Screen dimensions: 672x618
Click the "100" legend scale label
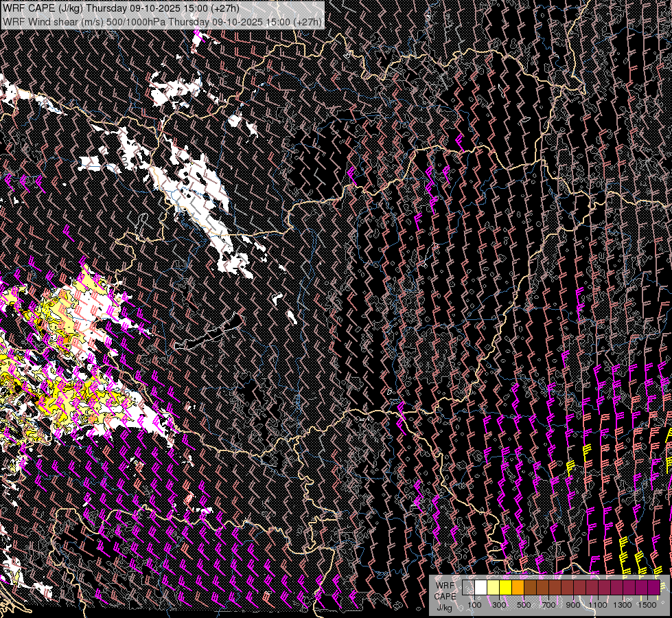474,605
